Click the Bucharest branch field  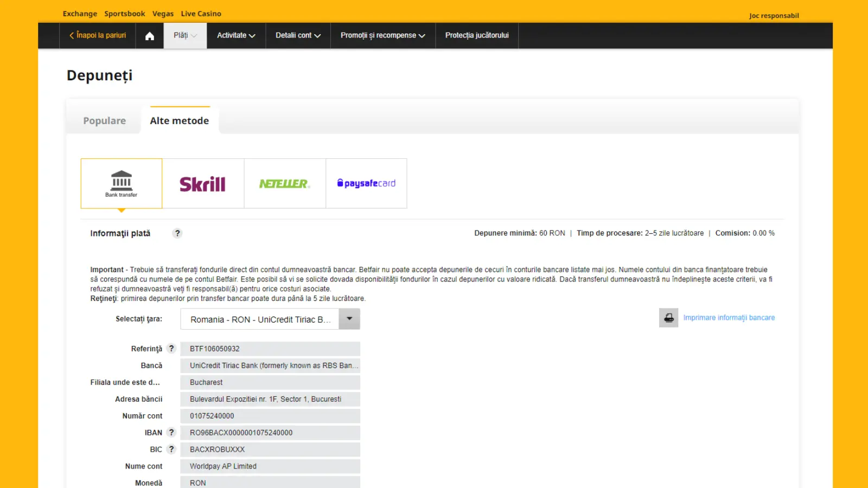(270, 382)
